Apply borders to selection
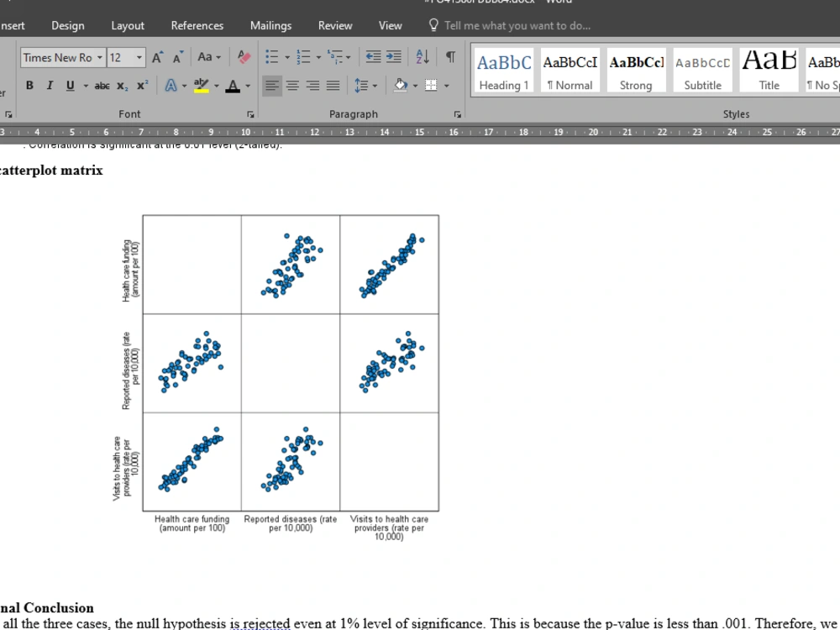Viewport: 840px width, 630px height. (431, 85)
